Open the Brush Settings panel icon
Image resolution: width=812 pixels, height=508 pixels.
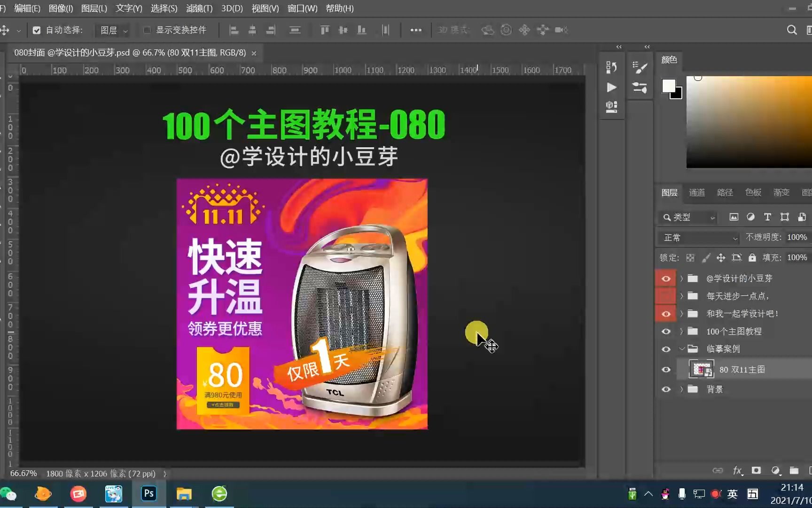coord(640,68)
